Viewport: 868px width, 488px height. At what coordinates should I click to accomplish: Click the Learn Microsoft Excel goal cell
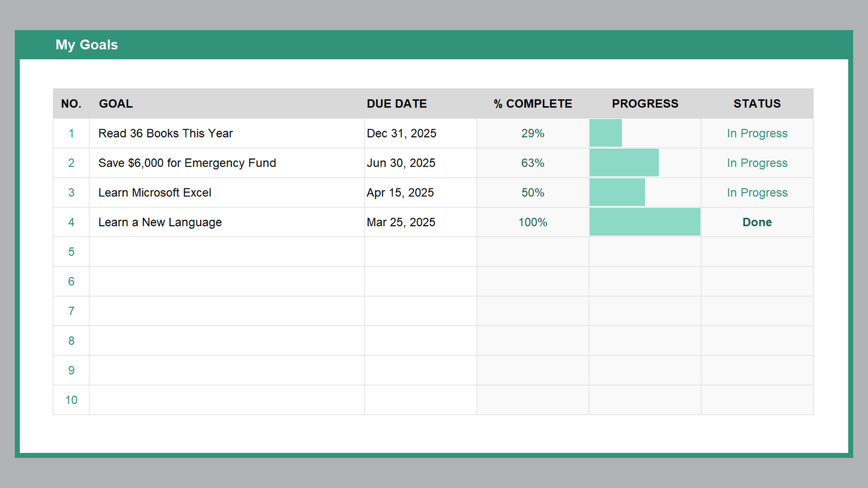point(155,193)
